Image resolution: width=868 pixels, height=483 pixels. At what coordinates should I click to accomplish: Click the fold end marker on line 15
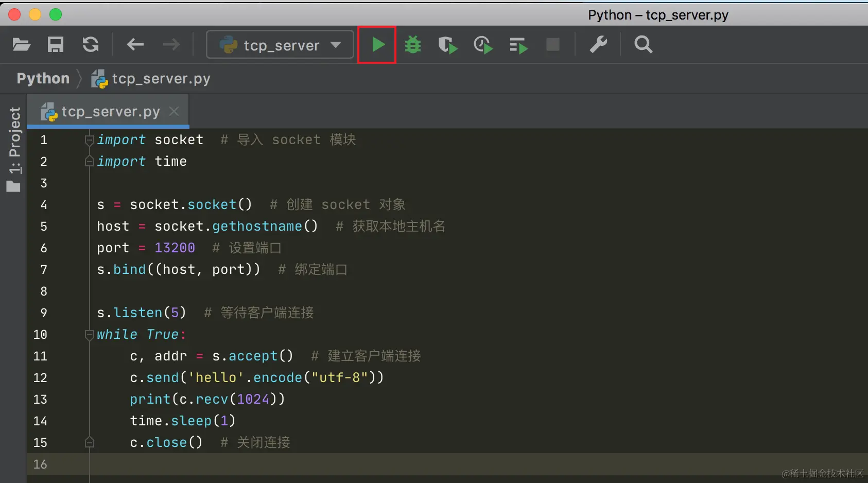click(89, 442)
